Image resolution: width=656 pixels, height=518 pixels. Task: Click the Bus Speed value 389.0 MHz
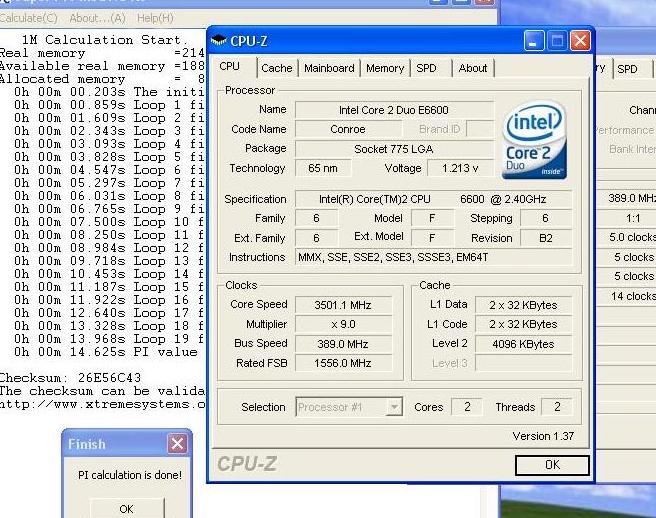click(343, 344)
